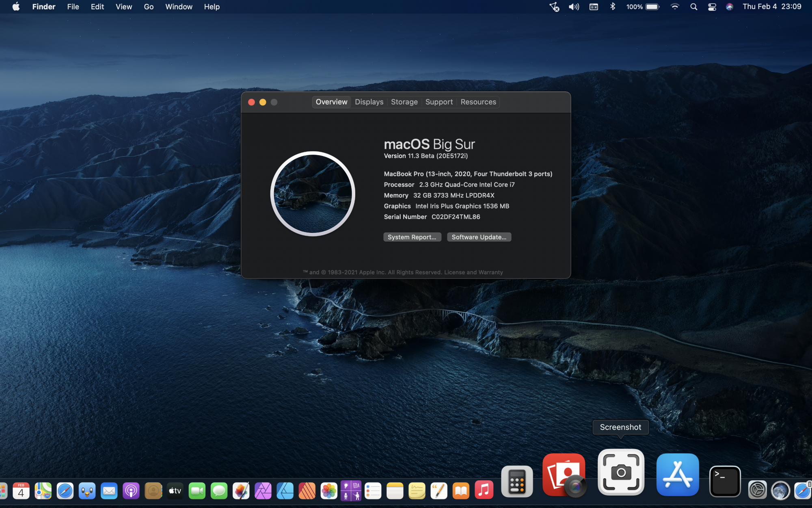Viewport: 812px width, 508px height.
Task: Launch App Store from the Dock
Action: point(677,475)
